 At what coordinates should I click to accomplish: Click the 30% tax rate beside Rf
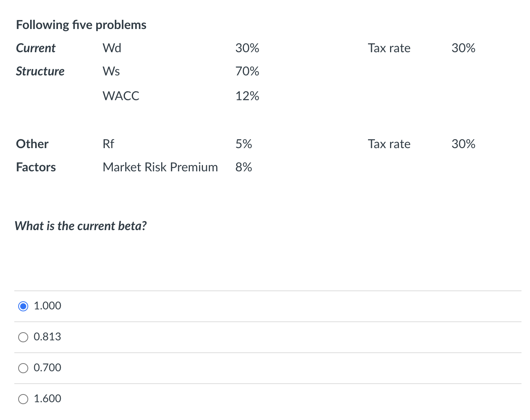[464, 144]
